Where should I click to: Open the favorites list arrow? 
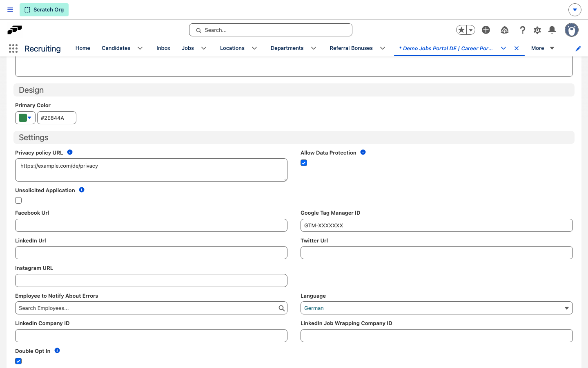click(471, 30)
